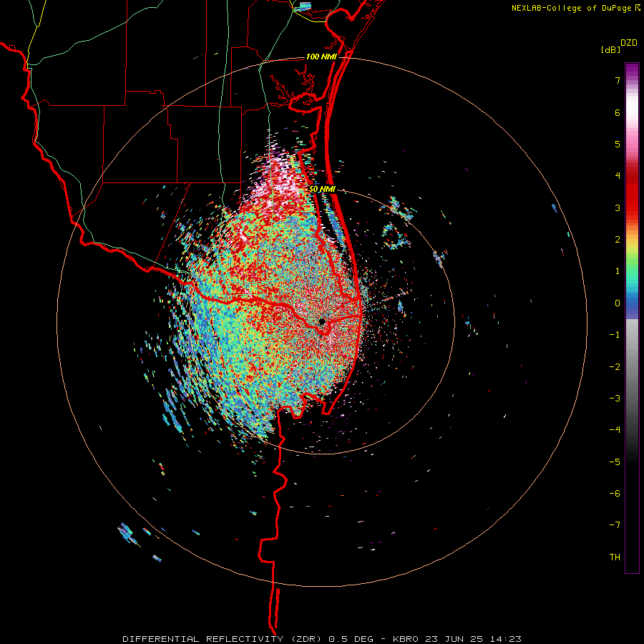This screenshot has height=644, width=644.
Task: Click the black radar site dot
Action: (322, 321)
